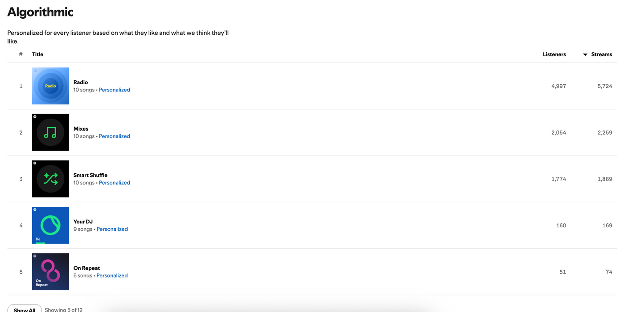Open the On Repeat cover icon

(x=50, y=272)
